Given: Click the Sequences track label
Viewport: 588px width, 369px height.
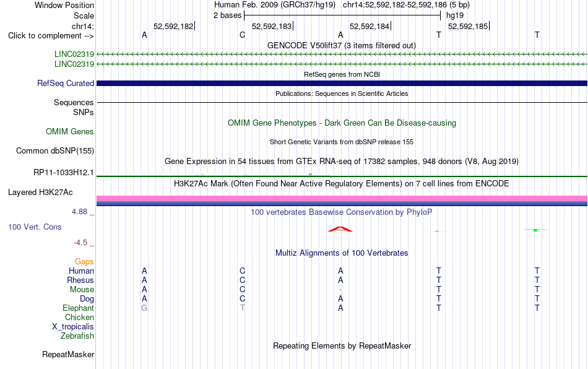Looking at the screenshot, I should point(74,102).
